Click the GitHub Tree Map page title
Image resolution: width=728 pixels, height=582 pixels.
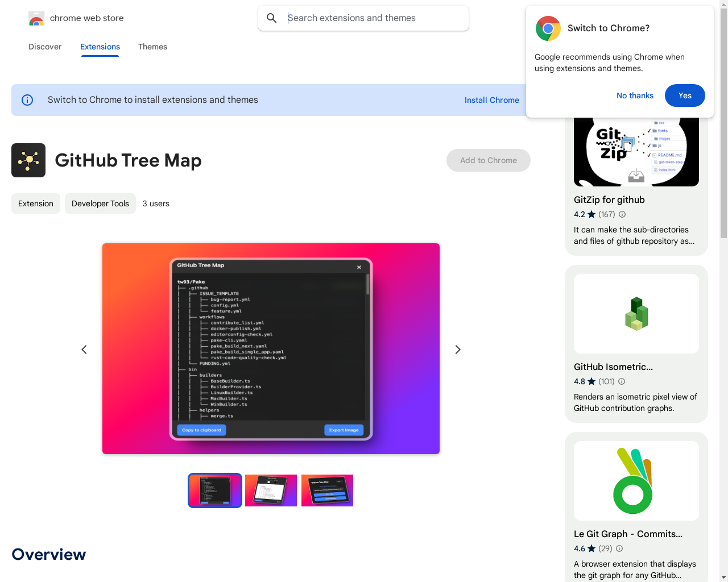[128, 160]
